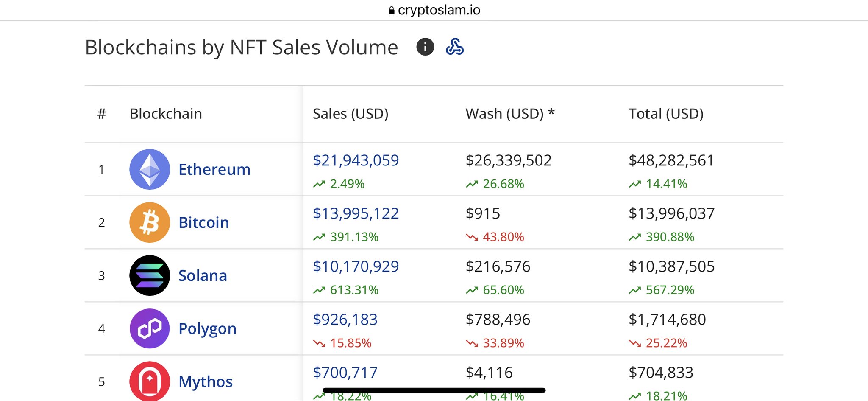Screen dimensions: 868x401
Task: Select Polygon total value $1,714,680
Action: [x=668, y=320]
